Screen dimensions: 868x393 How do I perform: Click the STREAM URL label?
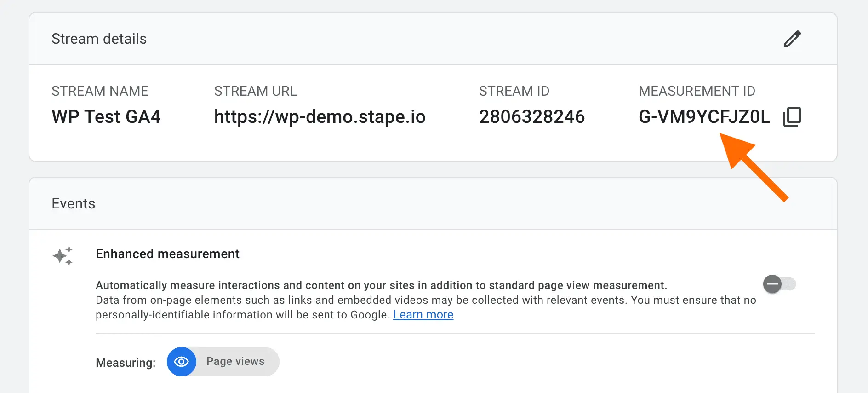(255, 91)
